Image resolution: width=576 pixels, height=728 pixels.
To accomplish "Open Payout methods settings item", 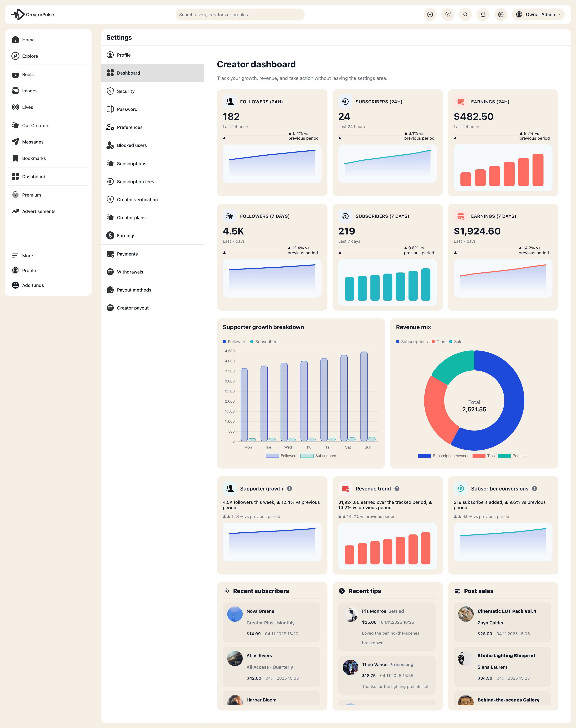I will coord(134,290).
